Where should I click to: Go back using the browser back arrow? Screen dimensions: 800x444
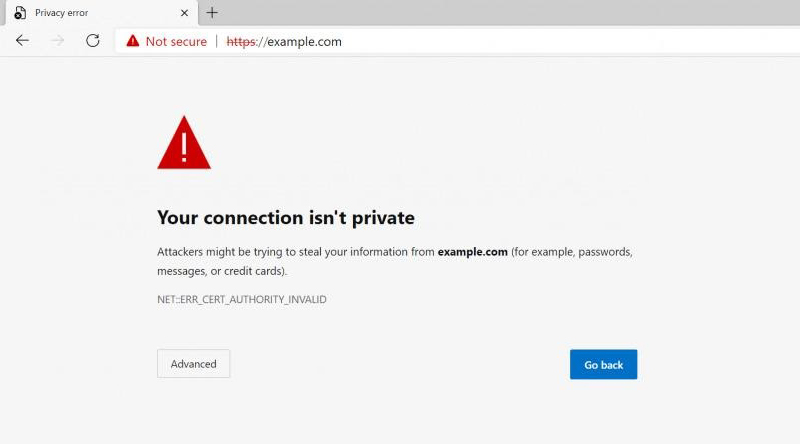(x=22, y=41)
